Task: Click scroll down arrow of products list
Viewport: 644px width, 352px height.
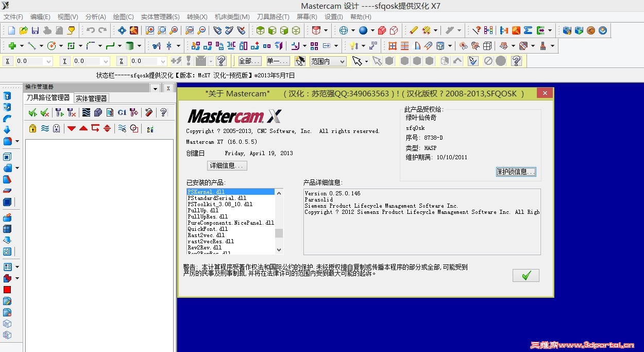Action: 279,249
